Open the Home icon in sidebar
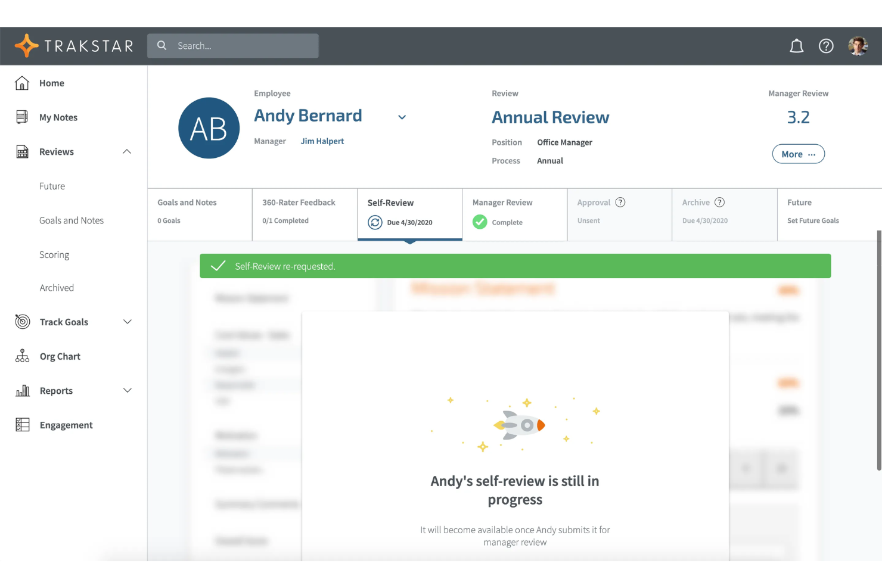Image resolution: width=882 pixels, height=588 pixels. tap(21, 83)
